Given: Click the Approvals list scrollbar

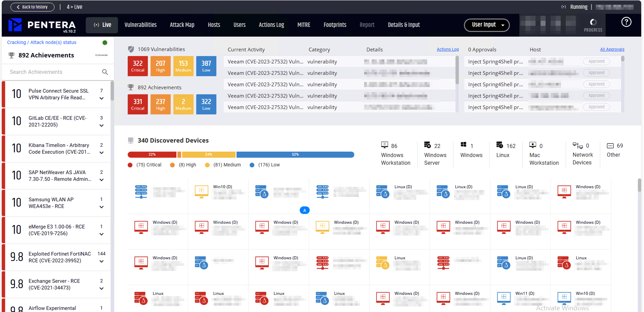Looking at the screenshot, I should 622,59.
